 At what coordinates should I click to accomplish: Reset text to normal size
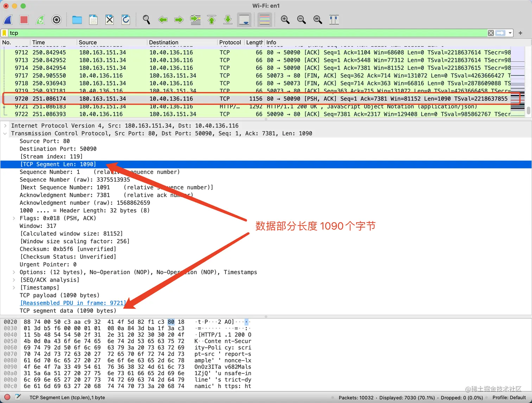(x=317, y=20)
